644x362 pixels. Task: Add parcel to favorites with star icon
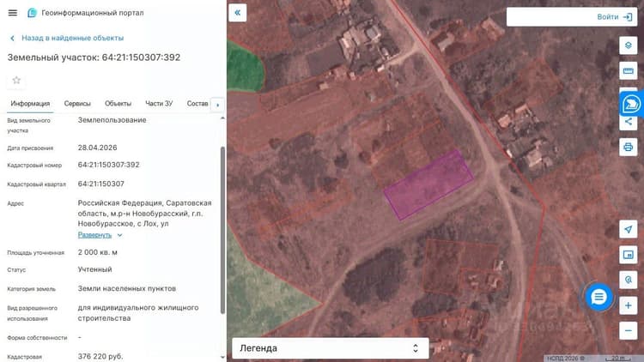[16, 80]
